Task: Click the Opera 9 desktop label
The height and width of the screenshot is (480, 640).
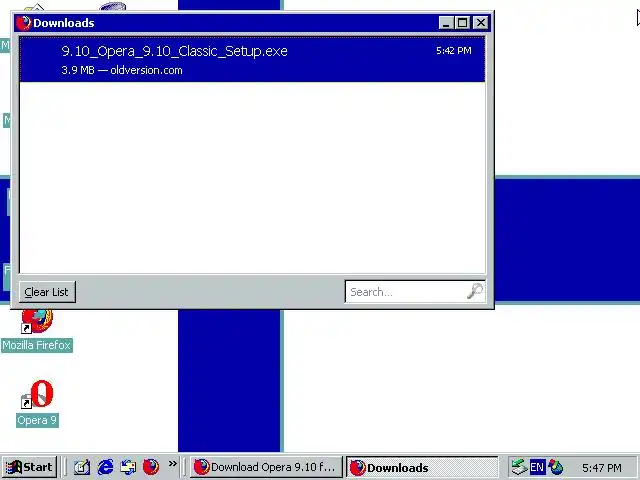Action: pos(37,420)
